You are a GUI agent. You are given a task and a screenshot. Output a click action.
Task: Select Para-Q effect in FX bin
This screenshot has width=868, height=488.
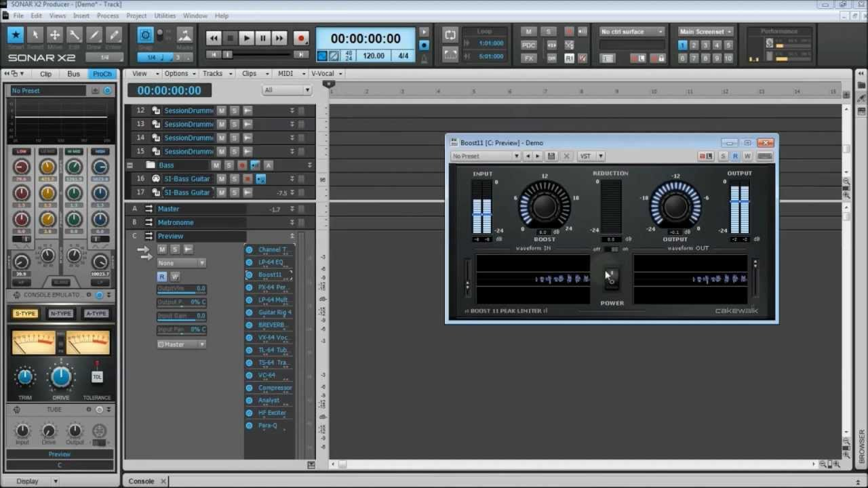click(268, 426)
